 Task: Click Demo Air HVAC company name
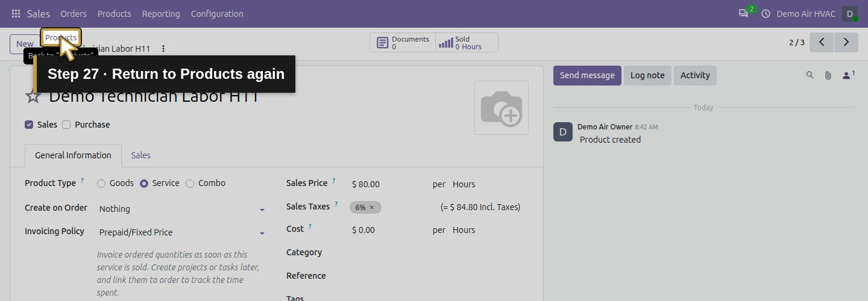(x=806, y=14)
